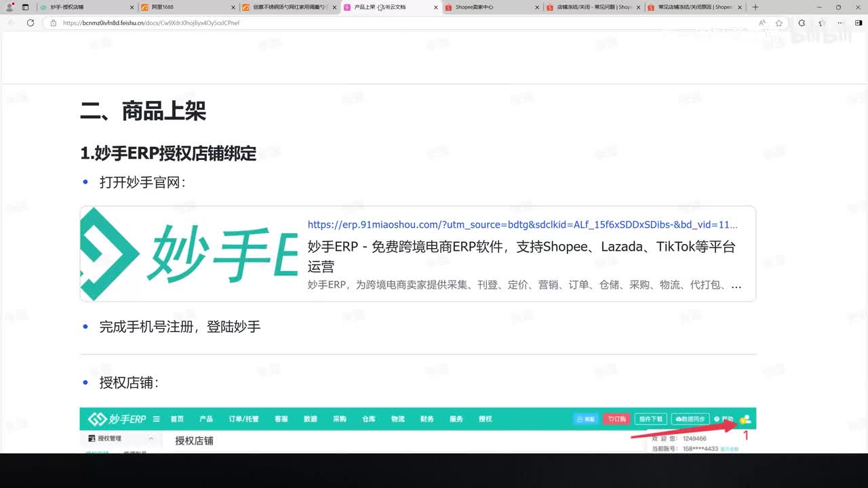Click the link card description starting 妙手ERP，为跨境电商卖家

click(x=524, y=285)
